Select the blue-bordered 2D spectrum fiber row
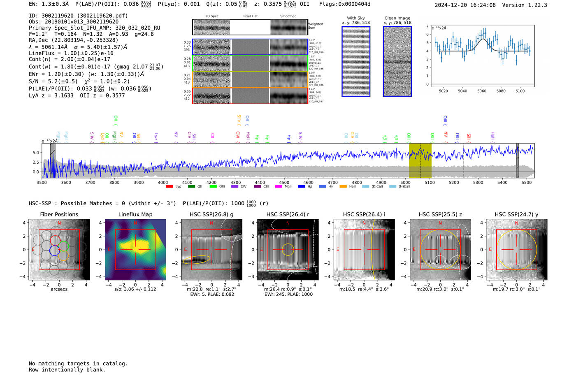The height and width of the screenshot is (392, 576). [250, 47]
